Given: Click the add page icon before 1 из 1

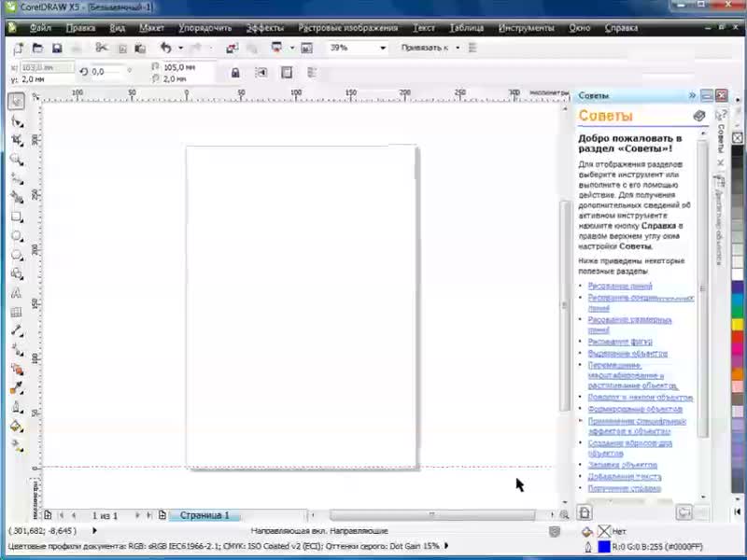Looking at the screenshot, I should click(x=48, y=515).
